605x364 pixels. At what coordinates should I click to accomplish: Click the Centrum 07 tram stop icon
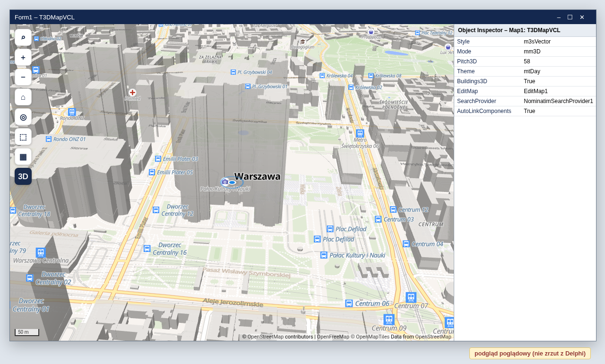[x=411, y=297]
